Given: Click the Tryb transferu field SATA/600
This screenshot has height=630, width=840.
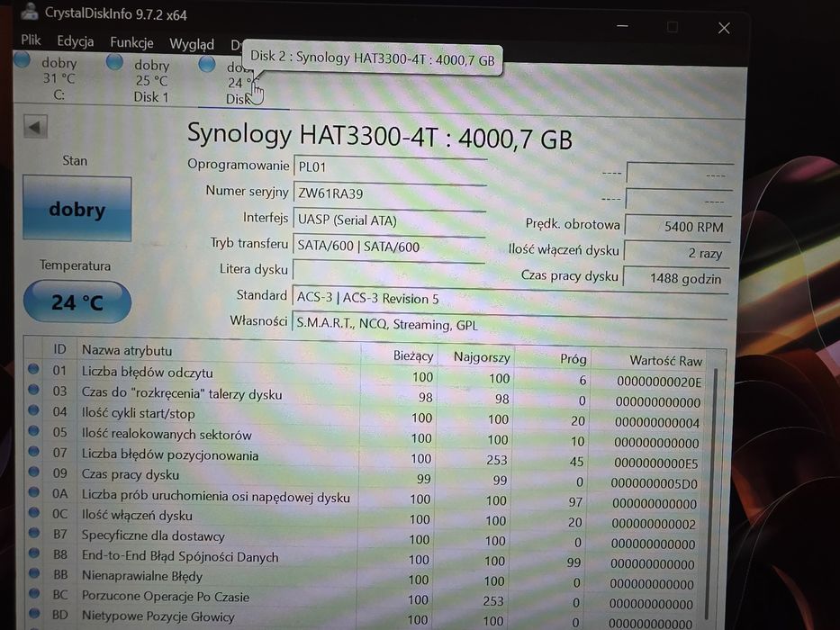Looking at the screenshot, I should point(389,247).
